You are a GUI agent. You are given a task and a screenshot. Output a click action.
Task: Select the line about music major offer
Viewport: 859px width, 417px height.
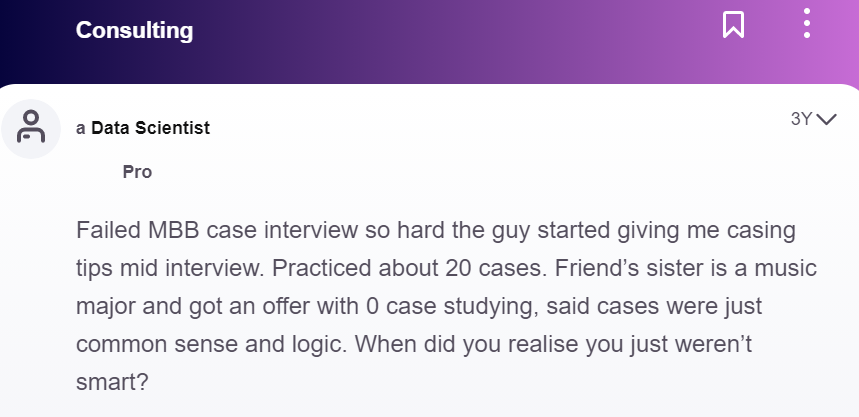pyautogui.click(x=419, y=307)
